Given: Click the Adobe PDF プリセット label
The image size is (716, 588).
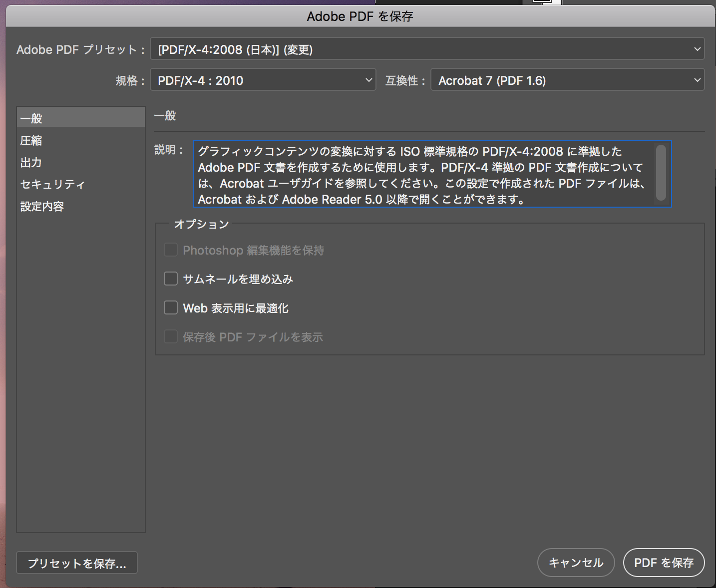Looking at the screenshot, I should (80, 49).
